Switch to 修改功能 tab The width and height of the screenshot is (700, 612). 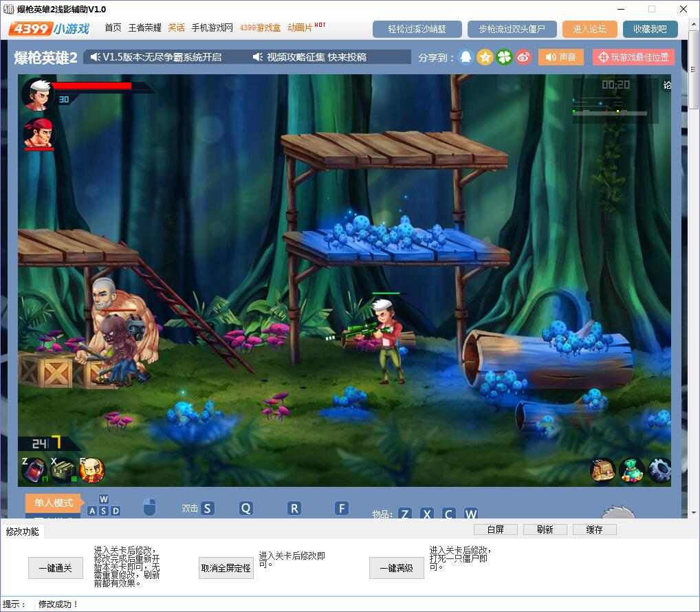pyautogui.click(x=22, y=532)
